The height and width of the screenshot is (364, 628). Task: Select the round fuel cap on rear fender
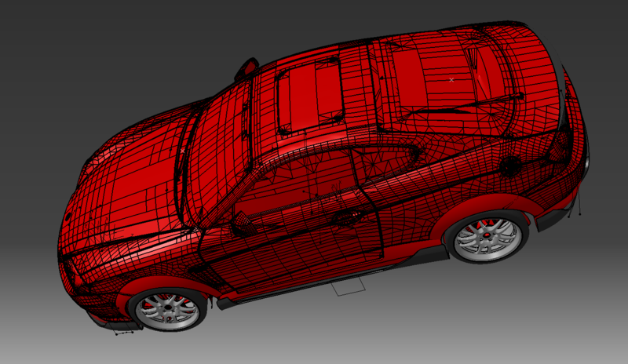(509, 166)
